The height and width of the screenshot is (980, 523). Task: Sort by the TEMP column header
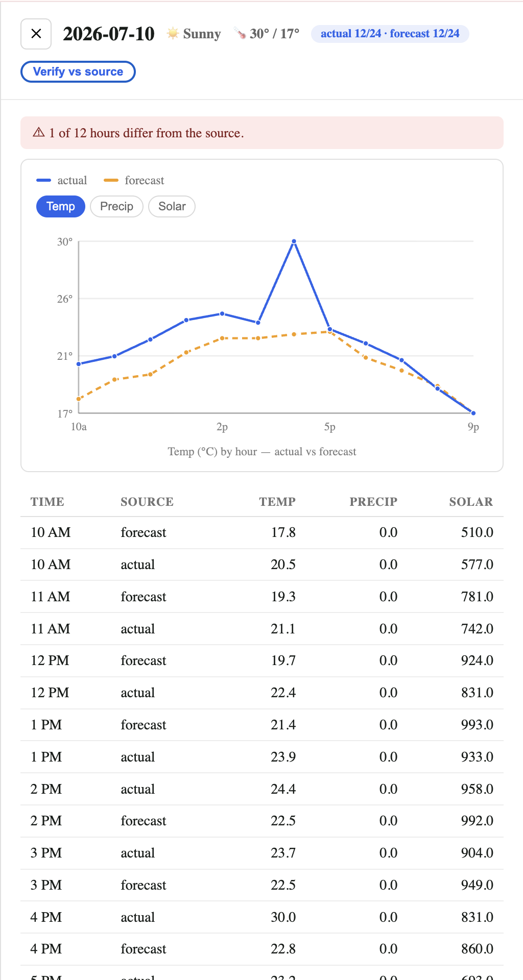(277, 502)
